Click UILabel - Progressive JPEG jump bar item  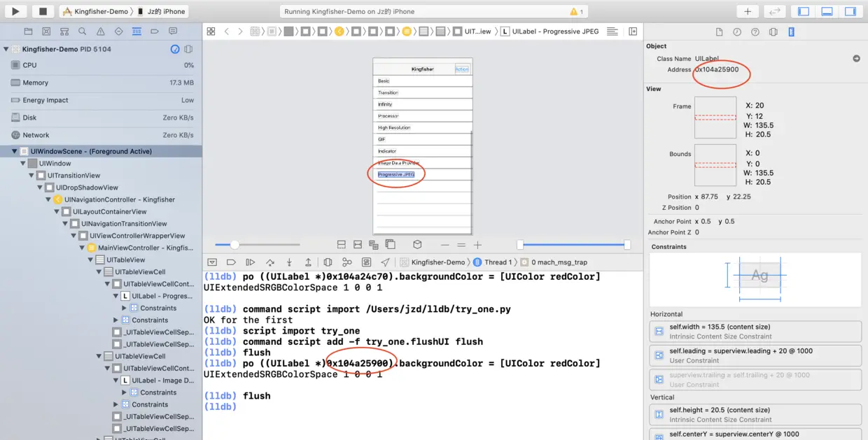tap(550, 31)
